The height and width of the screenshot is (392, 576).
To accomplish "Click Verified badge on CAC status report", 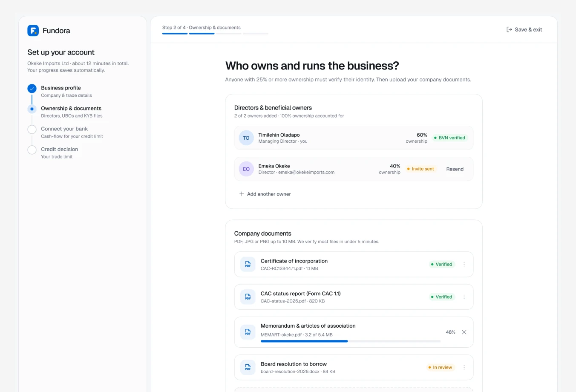I will 441,297.
